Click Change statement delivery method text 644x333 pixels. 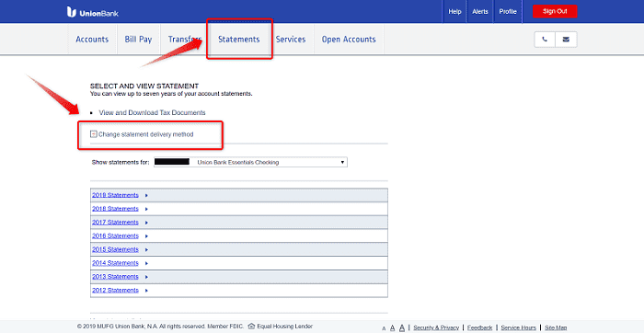tap(145, 134)
